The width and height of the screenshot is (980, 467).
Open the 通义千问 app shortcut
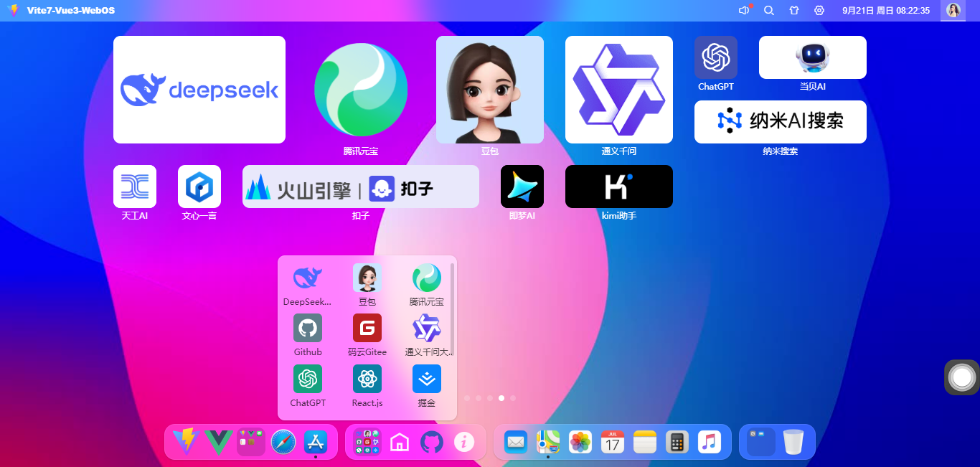618,89
